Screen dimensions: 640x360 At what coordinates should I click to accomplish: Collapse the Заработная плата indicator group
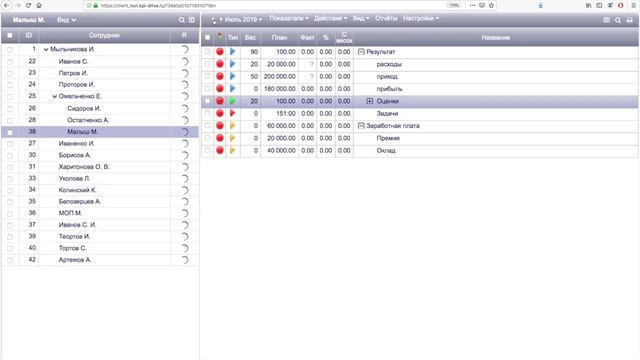[x=361, y=126]
